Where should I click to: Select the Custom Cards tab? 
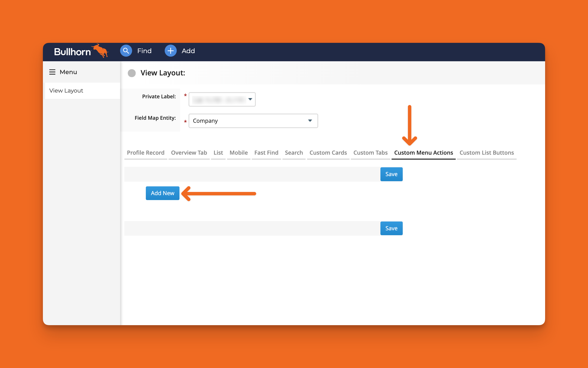328,153
